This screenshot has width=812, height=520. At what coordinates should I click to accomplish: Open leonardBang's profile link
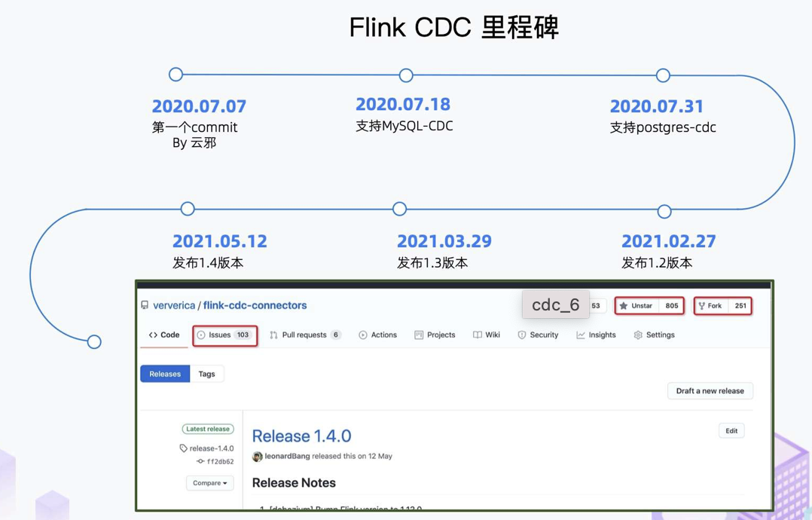point(288,456)
